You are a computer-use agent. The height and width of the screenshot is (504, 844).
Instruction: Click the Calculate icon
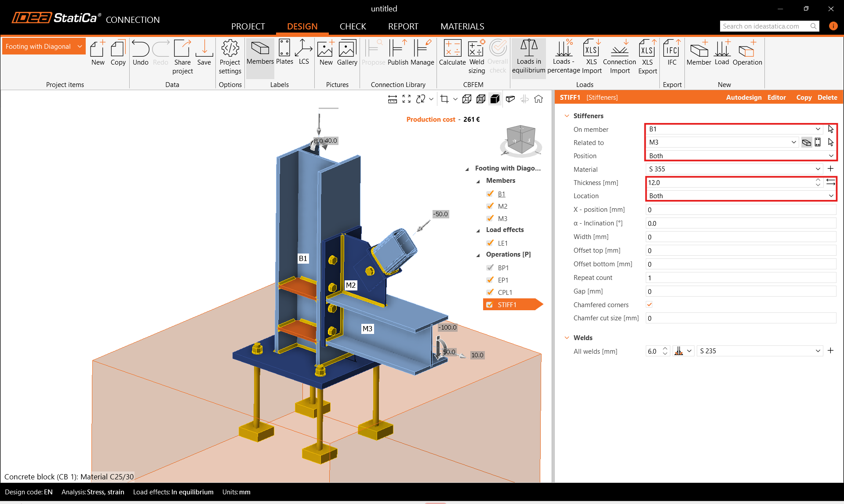coord(452,53)
